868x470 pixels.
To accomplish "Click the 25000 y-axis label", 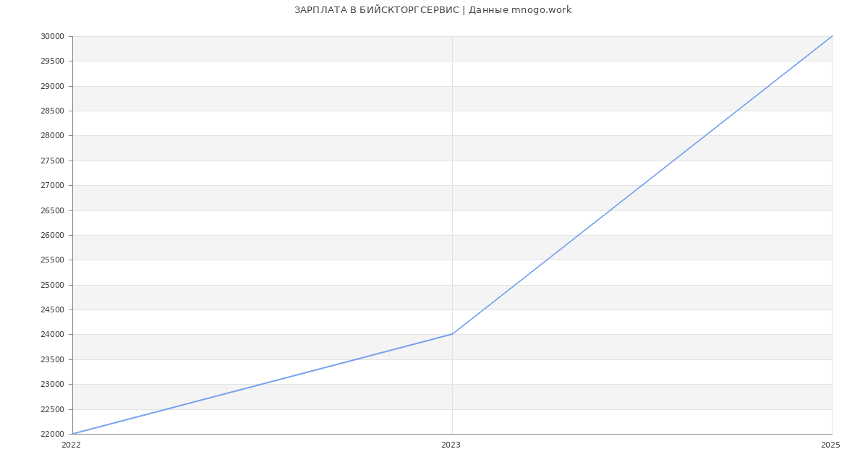I will [x=52, y=286].
